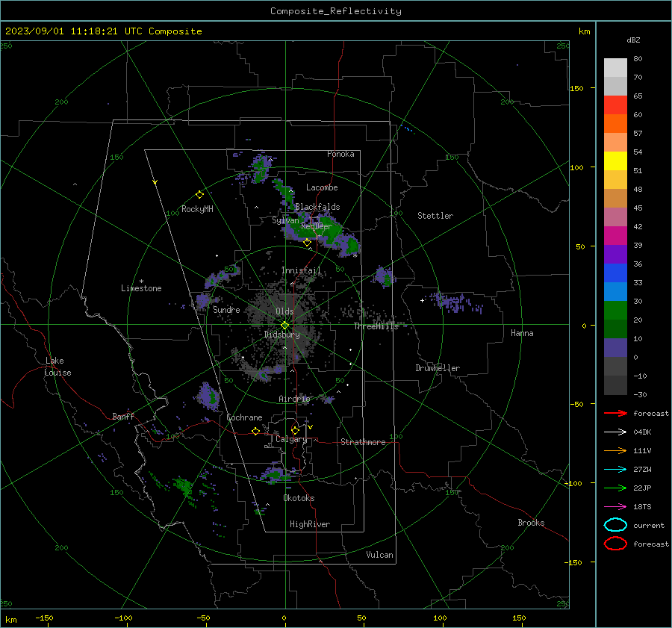Click the echo cluster just above Okotoks

pyautogui.click(x=275, y=475)
